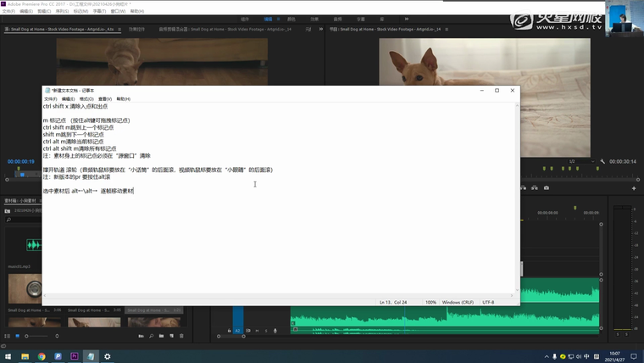The width and height of the screenshot is (644, 363).
Task: Click the A2 track target button
Action: pyautogui.click(x=238, y=331)
